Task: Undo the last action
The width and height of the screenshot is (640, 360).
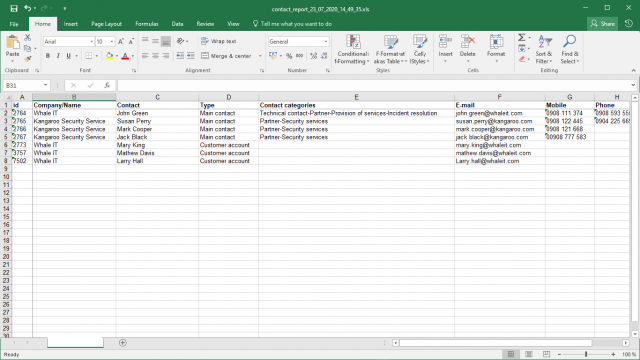Action: (x=27, y=8)
